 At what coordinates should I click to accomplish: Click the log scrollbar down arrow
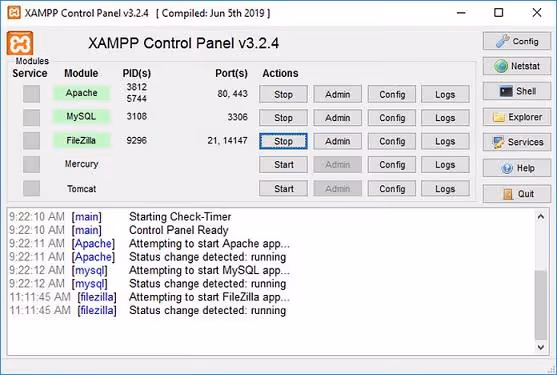pyautogui.click(x=541, y=347)
